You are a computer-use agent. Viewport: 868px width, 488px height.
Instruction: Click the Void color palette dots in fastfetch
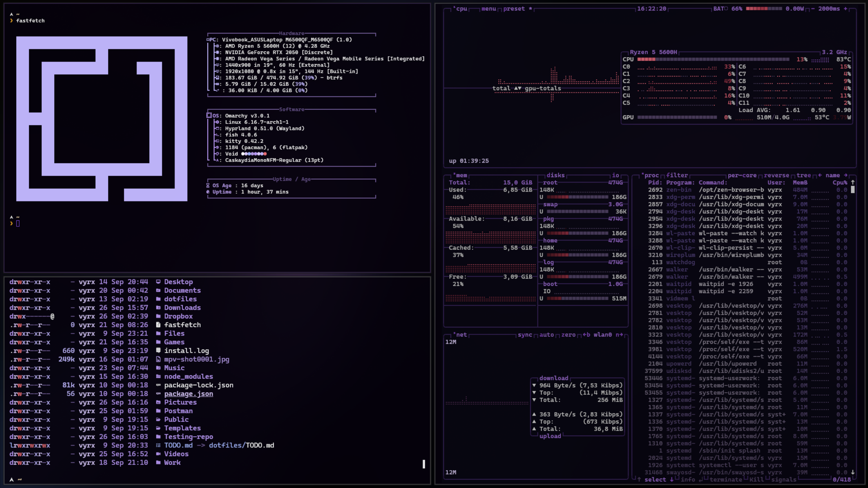point(255,154)
